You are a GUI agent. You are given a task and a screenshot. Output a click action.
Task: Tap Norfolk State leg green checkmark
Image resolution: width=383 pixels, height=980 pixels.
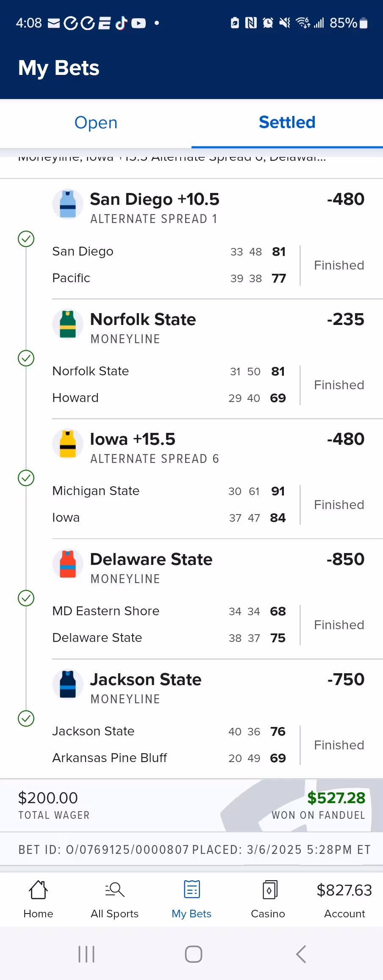coord(26,358)
